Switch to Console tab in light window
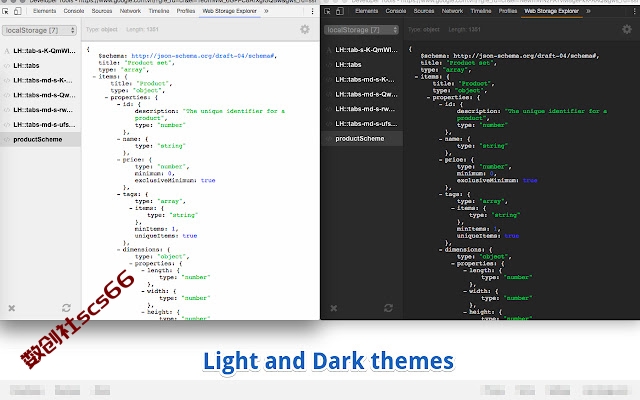 (x=74, y=11)
